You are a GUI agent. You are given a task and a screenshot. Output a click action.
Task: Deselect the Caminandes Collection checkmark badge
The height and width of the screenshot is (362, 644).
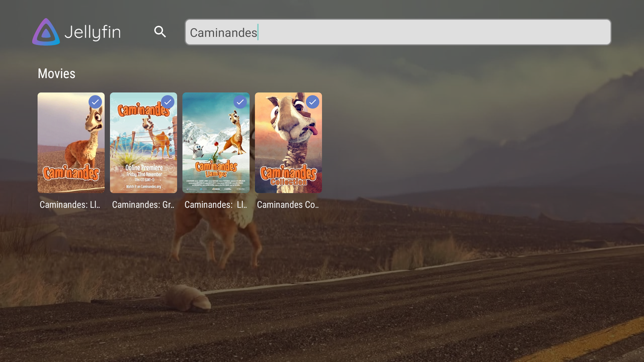313,102
